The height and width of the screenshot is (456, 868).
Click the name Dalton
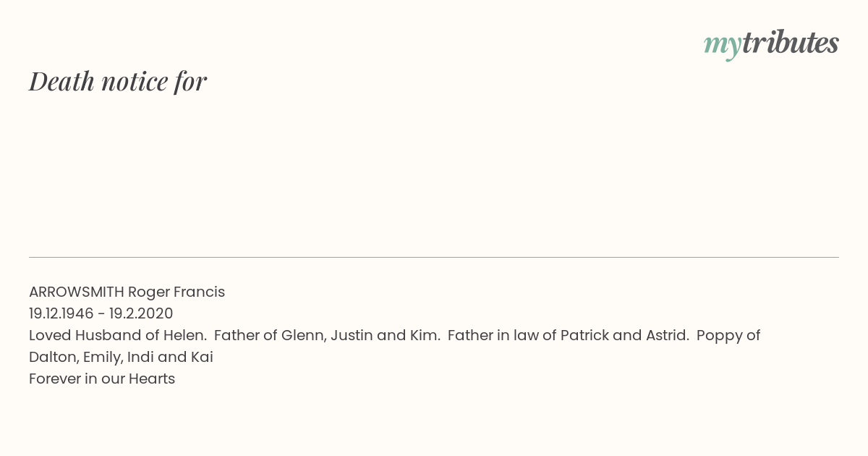tap(54, 357)
